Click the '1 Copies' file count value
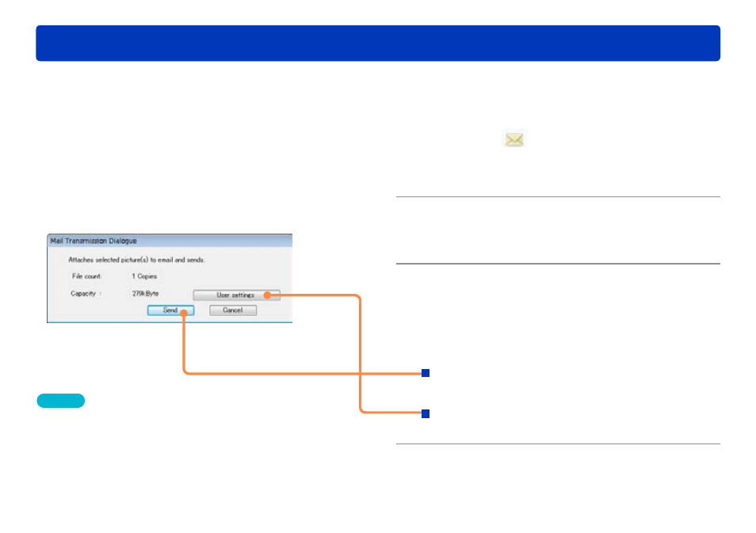756x533 pixels. click(145, 276)
